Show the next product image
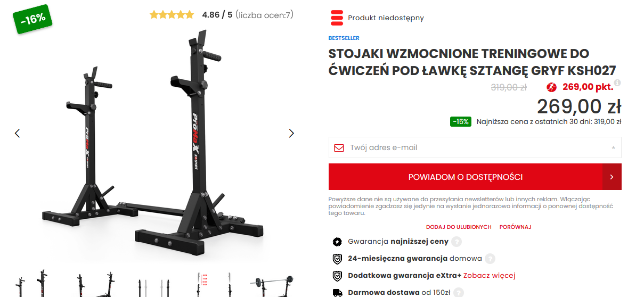This screenshot has height=297, width=644. tap(291, 133)
